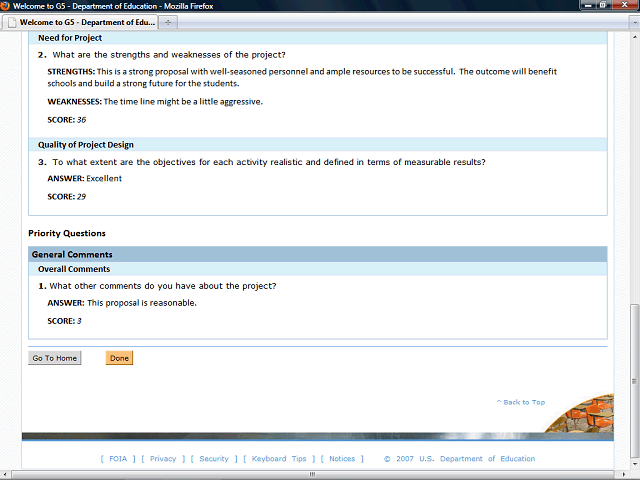Open the Security footer link
This screenshot has width=640, height=480.
tap(214, 459)
